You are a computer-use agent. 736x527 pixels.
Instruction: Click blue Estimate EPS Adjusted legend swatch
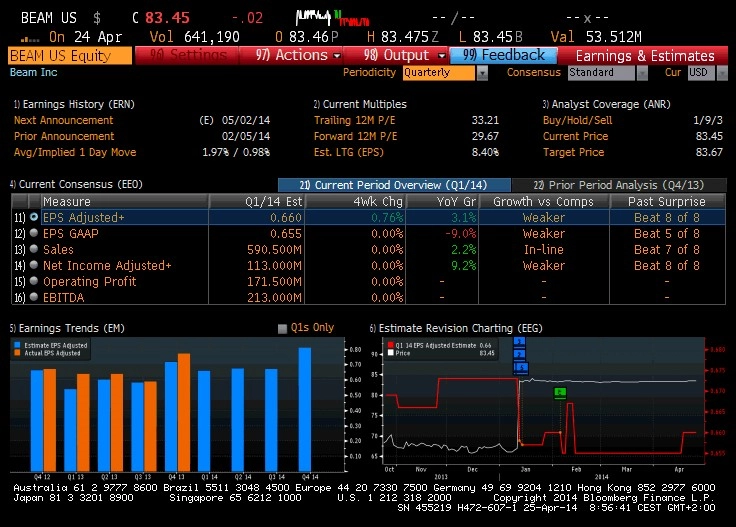17,345
